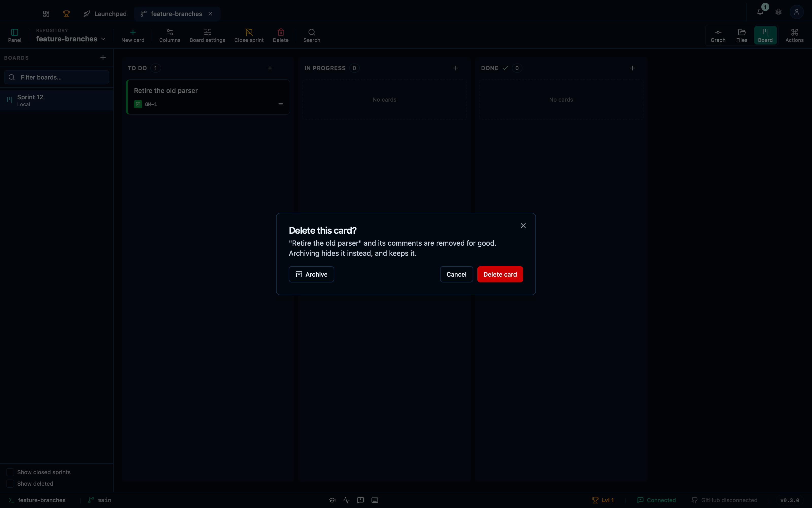
Task: Add card to the TO DO column
Action: (x=270, y=68)
